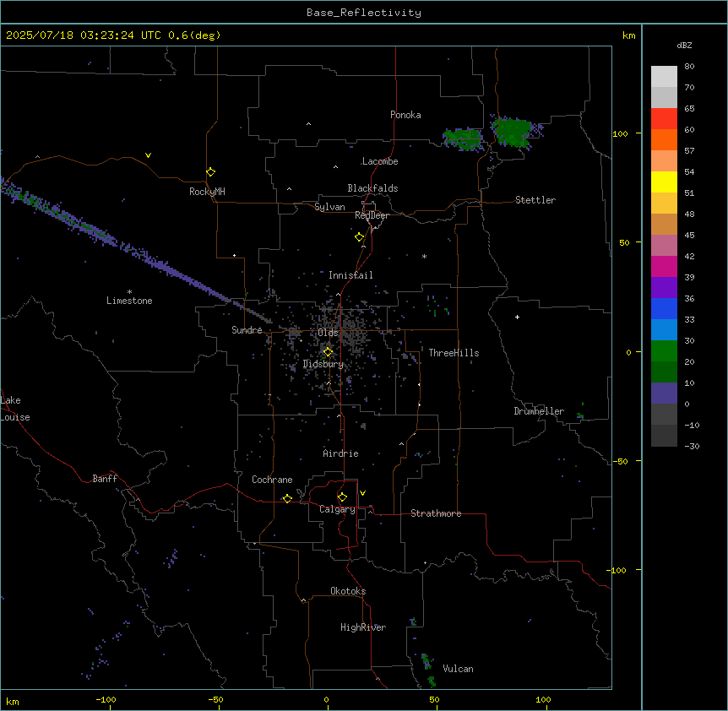Viewport: 728px width, 711px height.
Task: Click the white plus marker northeast of ThreeHills
Action: click(x=517, y=317)
